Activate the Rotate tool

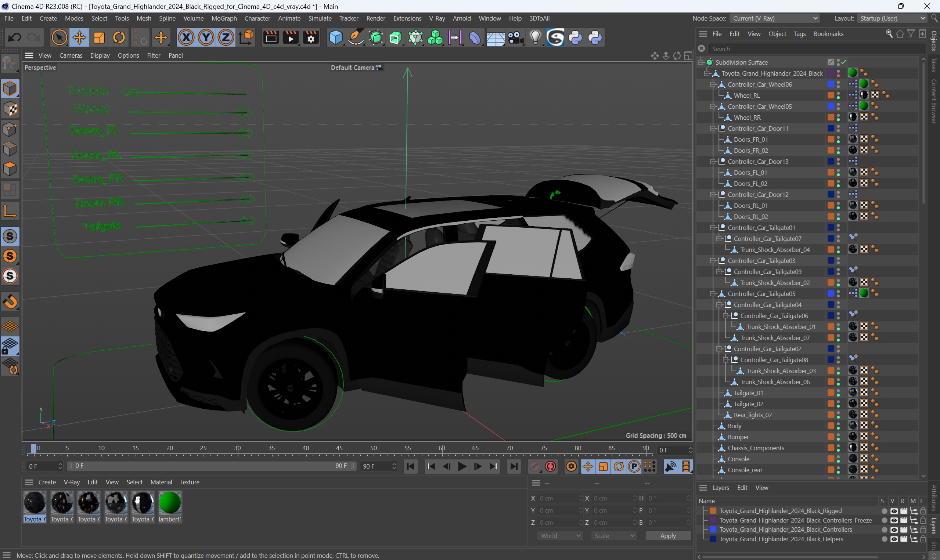click(119, 37)
